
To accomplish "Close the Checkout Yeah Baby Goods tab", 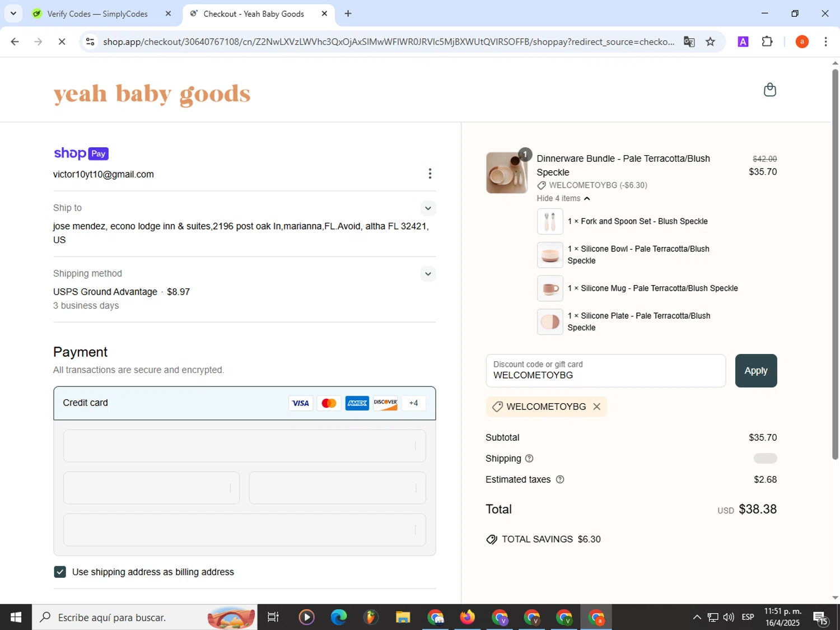I will [x=324, y=13].
